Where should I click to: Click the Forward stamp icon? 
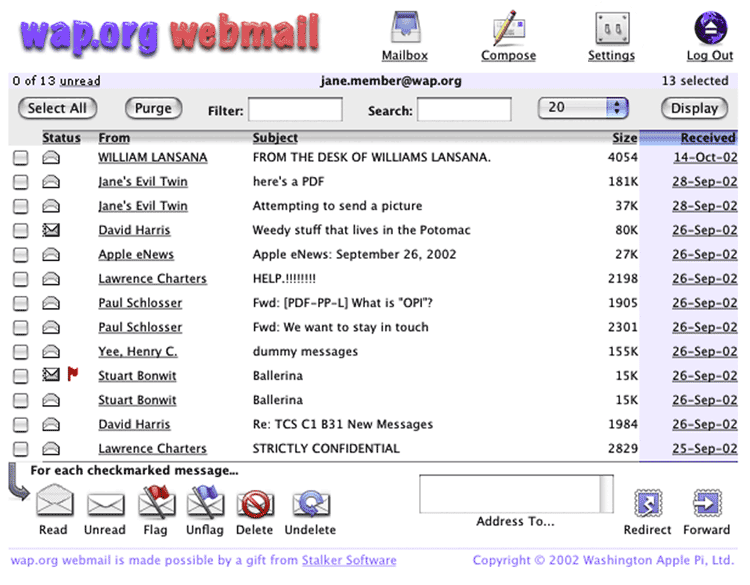tap(707, 503)
